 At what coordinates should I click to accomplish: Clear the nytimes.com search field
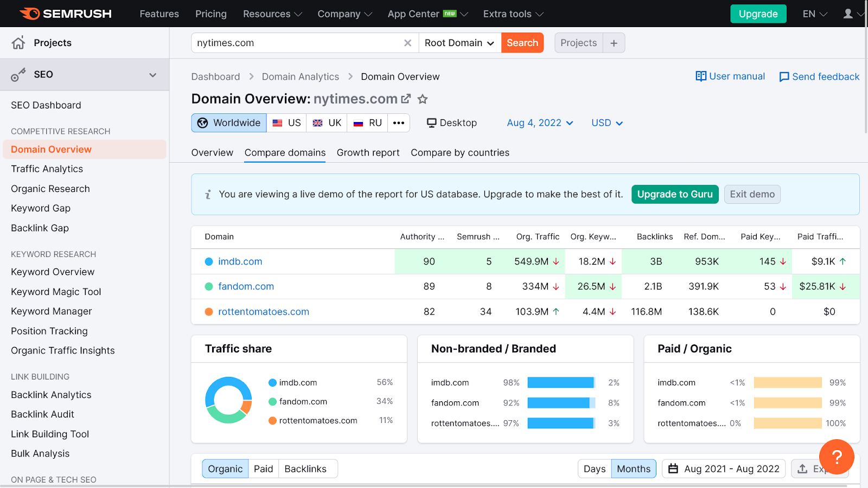coord(407,43)
